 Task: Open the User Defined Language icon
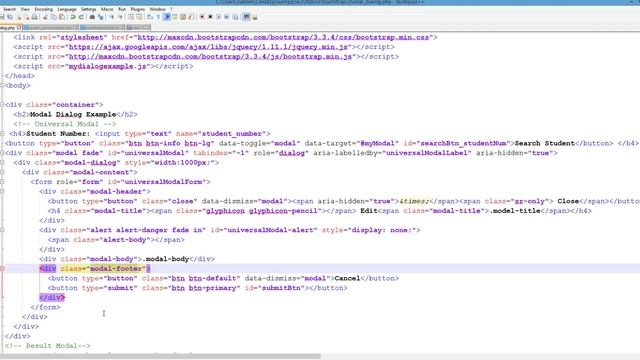[x=175, y=17]
